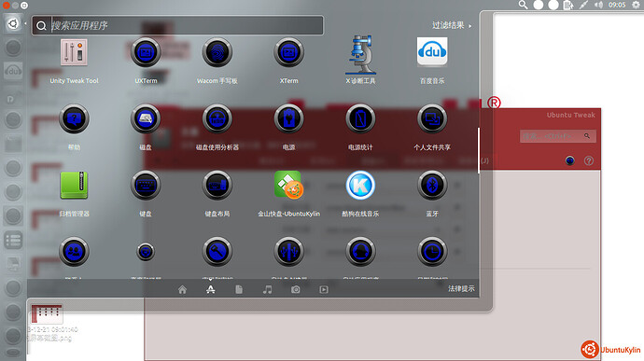644x361 pixels.
Task: Open 电源 power settings
Action: (x=288, y=119)
